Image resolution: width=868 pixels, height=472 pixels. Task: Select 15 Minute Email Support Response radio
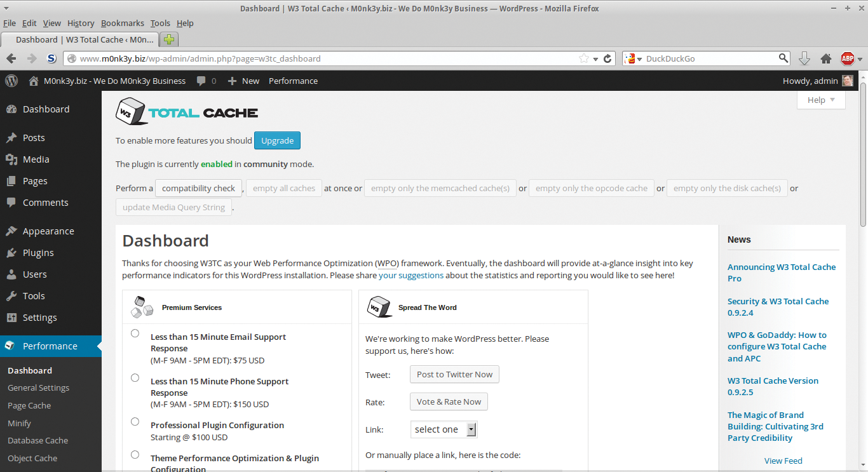(135, 334)
